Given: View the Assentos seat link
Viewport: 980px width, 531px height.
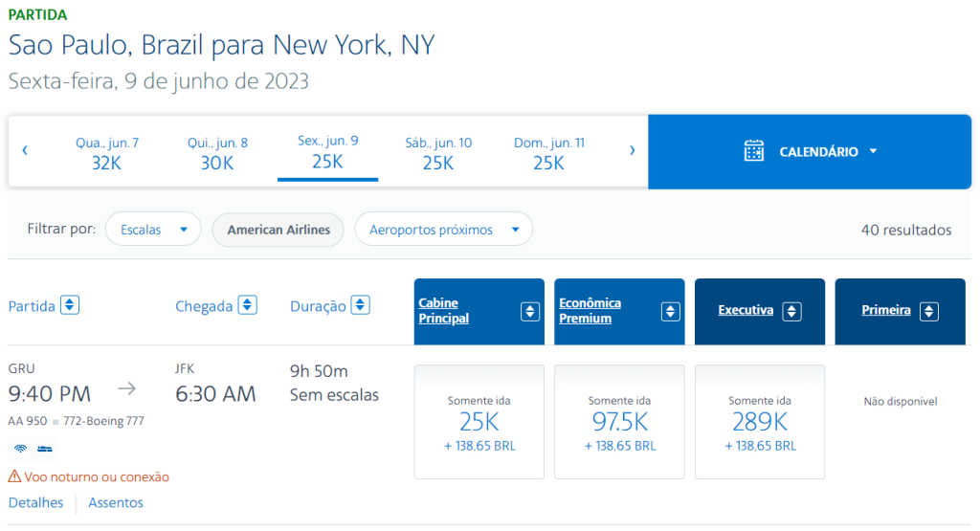Looking at the screenshot, I should [x=116, y=502].
